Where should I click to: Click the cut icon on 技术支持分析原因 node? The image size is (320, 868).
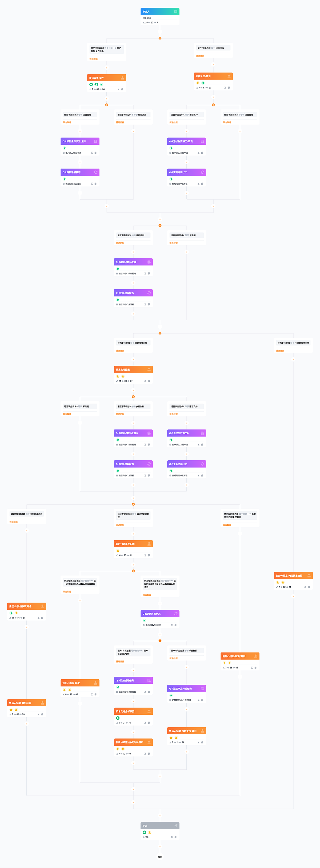[x=145, y=723]
